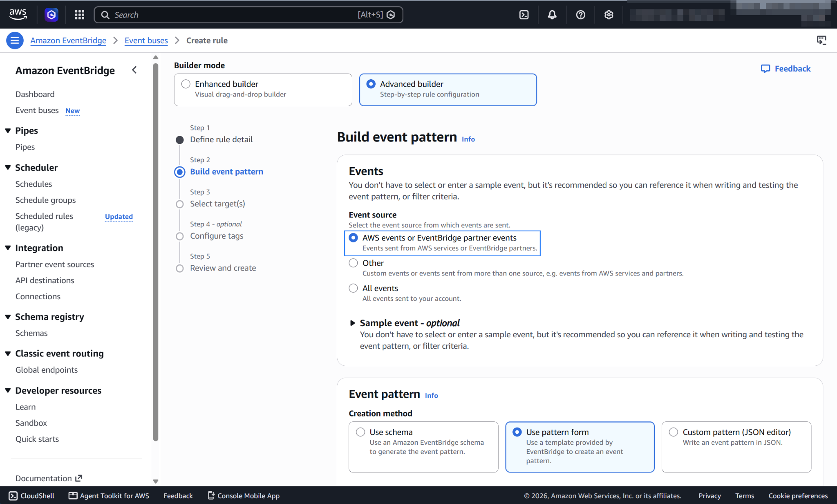Open Schemas in the sidebar

click(x=31, y=333)
